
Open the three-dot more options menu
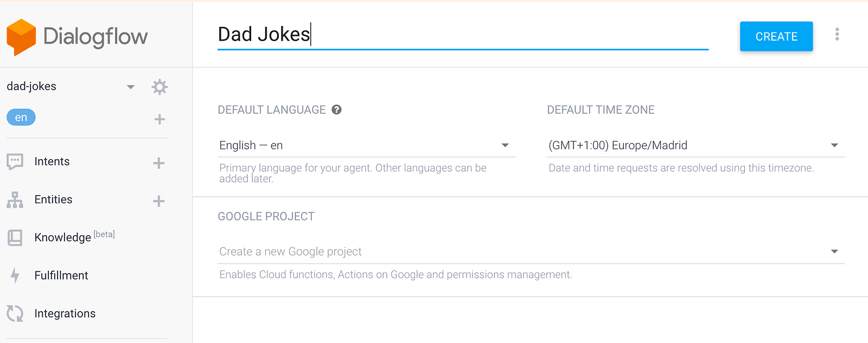837,35
